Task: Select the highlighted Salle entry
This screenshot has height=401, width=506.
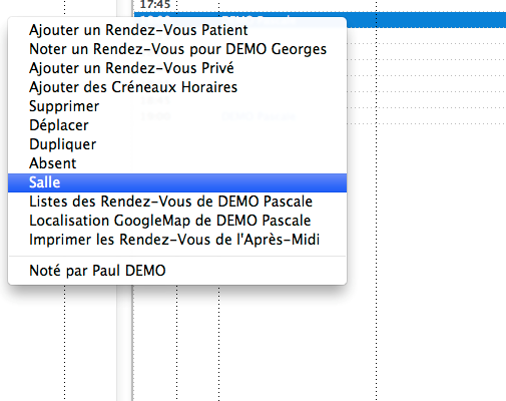Action: (177, 183)
